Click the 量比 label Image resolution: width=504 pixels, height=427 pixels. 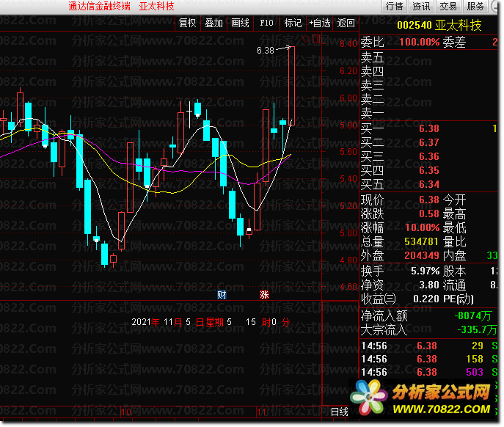click(x=455, y=242)
